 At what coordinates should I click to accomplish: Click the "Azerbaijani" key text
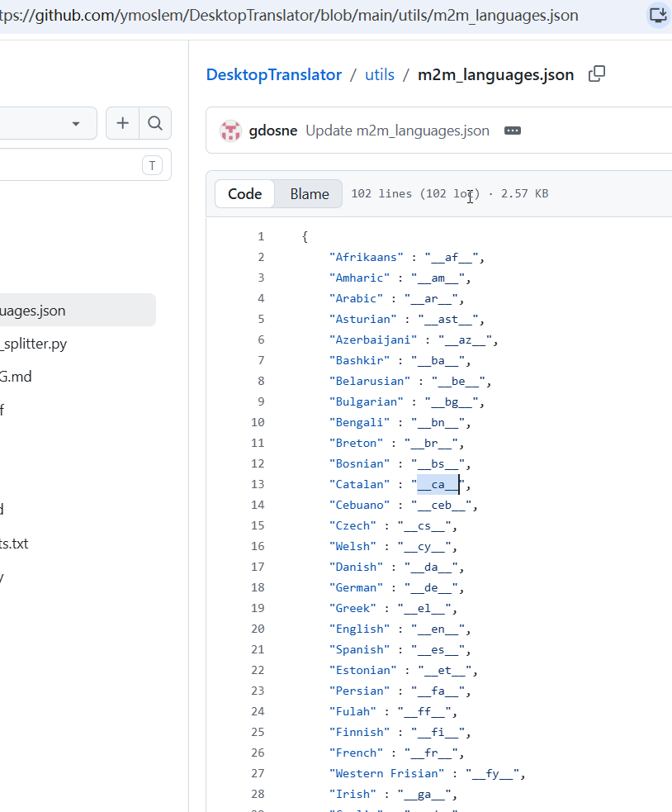coord(373,340)
